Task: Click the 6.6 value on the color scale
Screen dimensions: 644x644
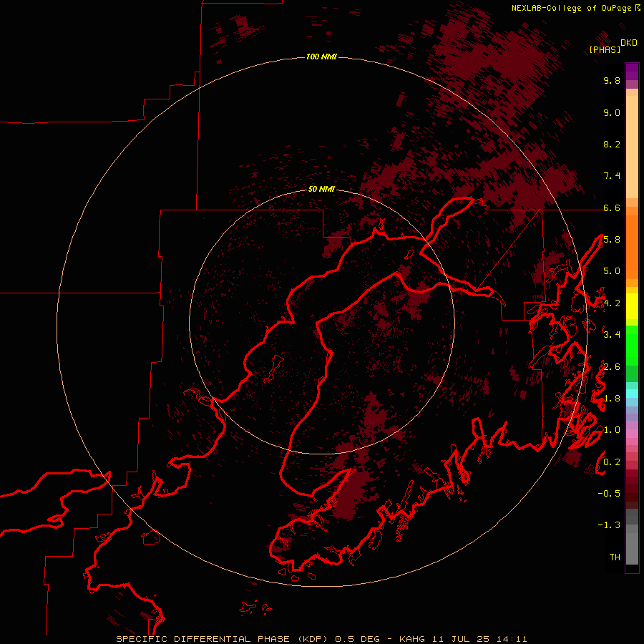Action: pyautogui.click(x=612, y=208)
